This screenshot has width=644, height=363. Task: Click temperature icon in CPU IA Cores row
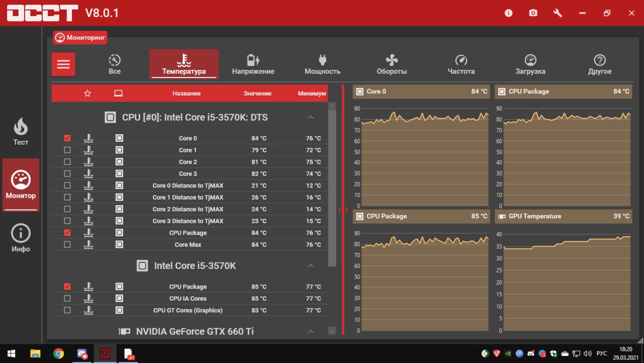pyautogui.click(x=89, y=298)
